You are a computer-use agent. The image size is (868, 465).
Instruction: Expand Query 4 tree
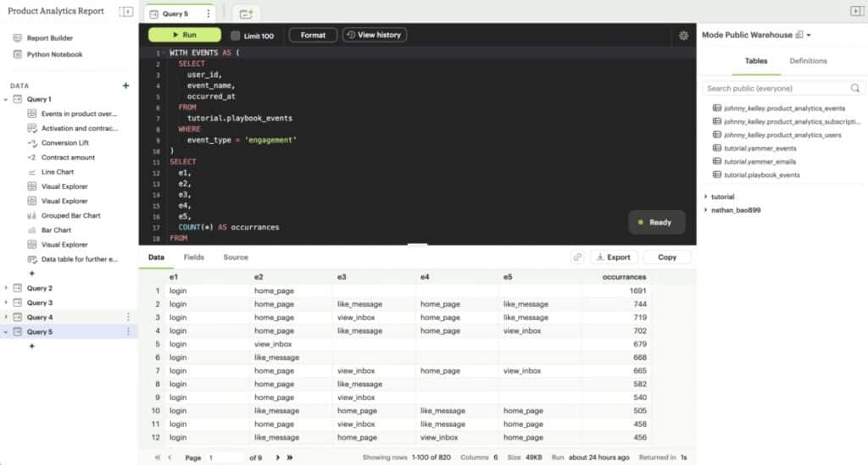[x=6, y=318]
